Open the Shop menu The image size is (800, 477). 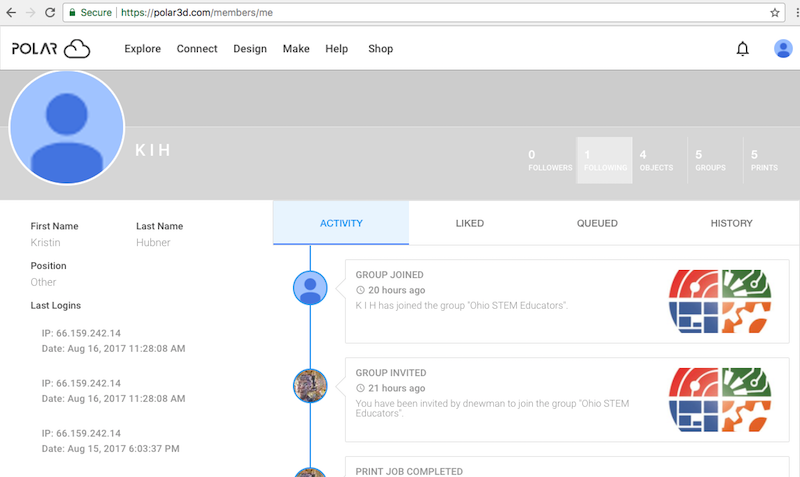tap(381, 48)
